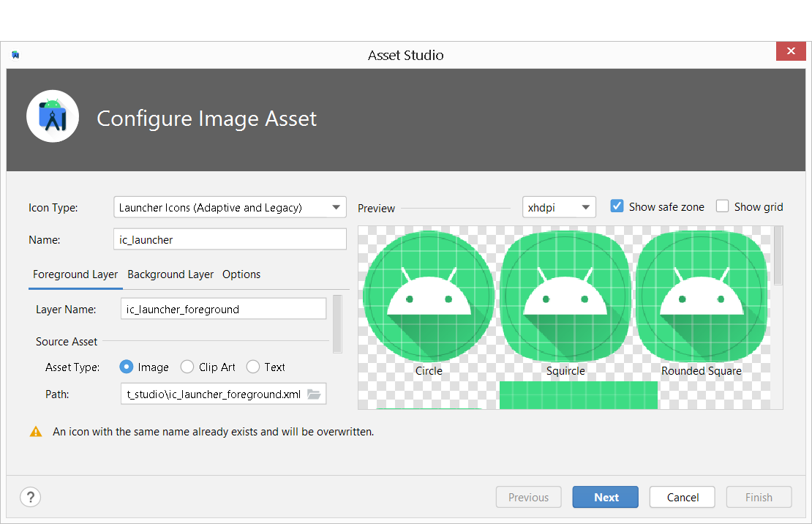Screen dimensions: 812x524
Task: Click the Layer Name input field
Action: pyautogui.click(x=223, y=309)
